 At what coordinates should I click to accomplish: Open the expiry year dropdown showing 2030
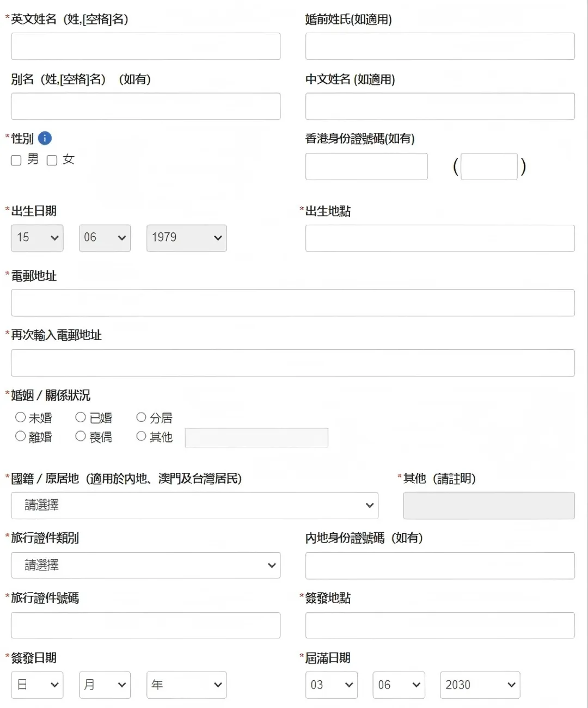pyautogui.click(x=479, y=685)
